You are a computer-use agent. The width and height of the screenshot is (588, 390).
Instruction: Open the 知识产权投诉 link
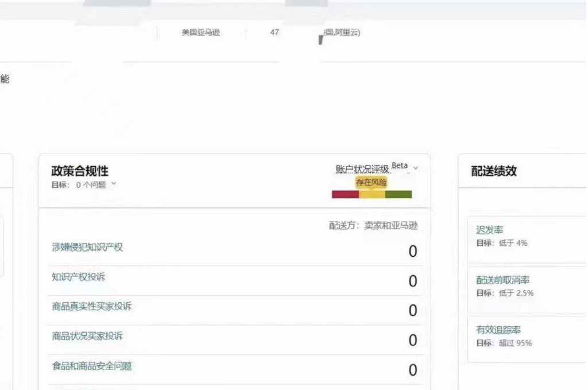(x=79, y=277)
